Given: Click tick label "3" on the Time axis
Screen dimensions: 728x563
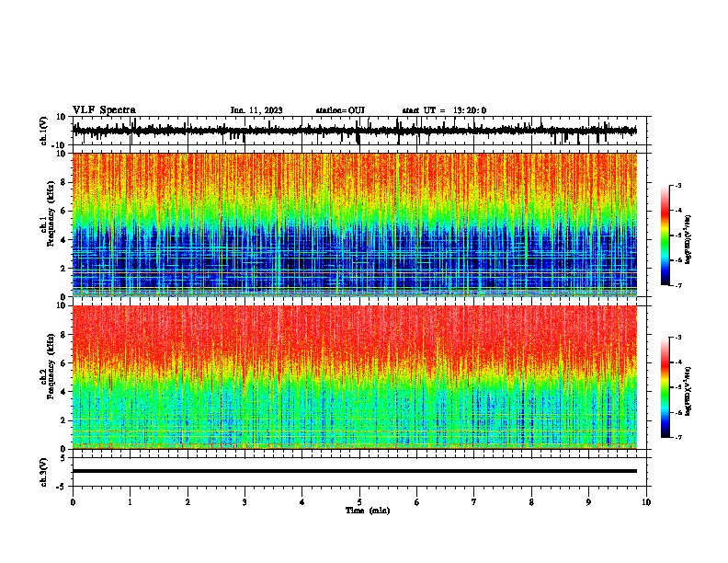Looking at the screenshot, I should (x=245, y=502).
